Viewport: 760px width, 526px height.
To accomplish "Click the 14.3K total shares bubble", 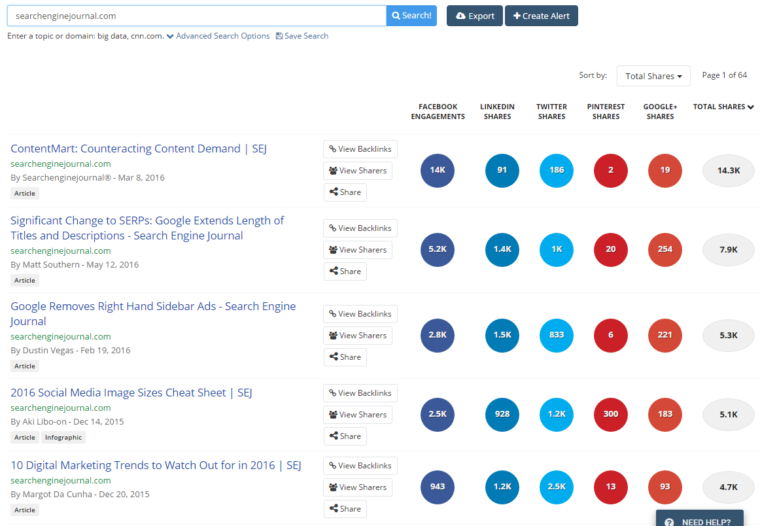I will (x=728, y=171).
